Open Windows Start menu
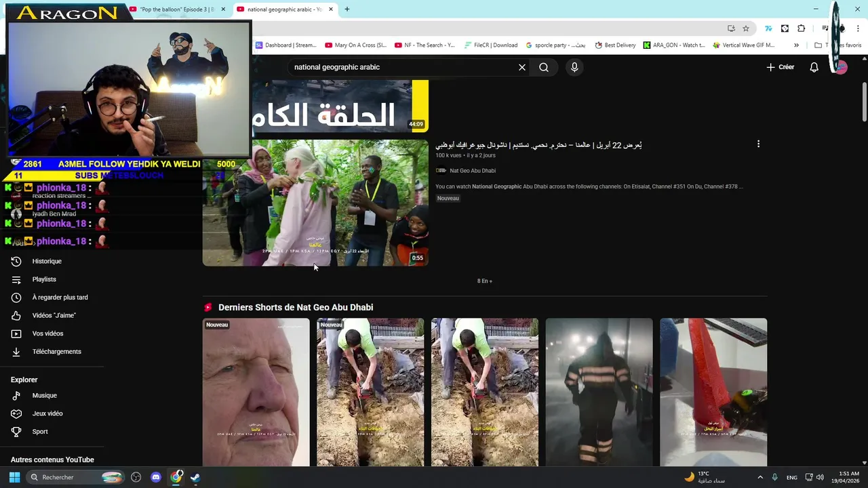Image resolution: width=868 pixels, height=488 pixels. point(14,477)
